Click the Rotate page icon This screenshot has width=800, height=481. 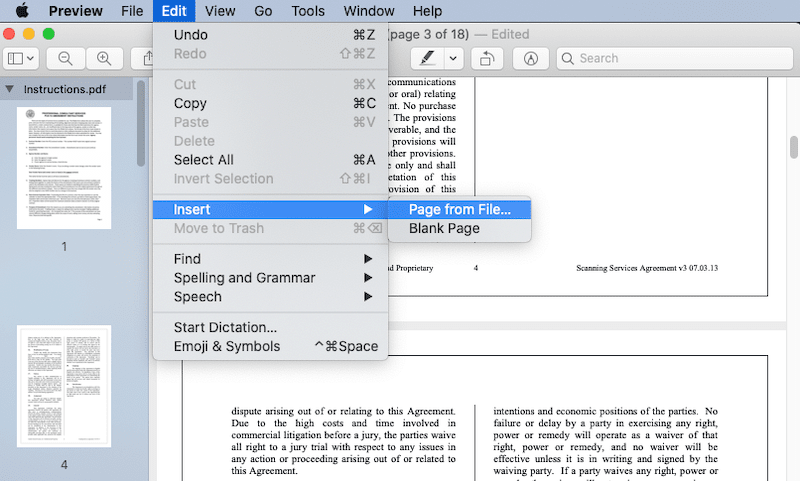pos(487,58)
